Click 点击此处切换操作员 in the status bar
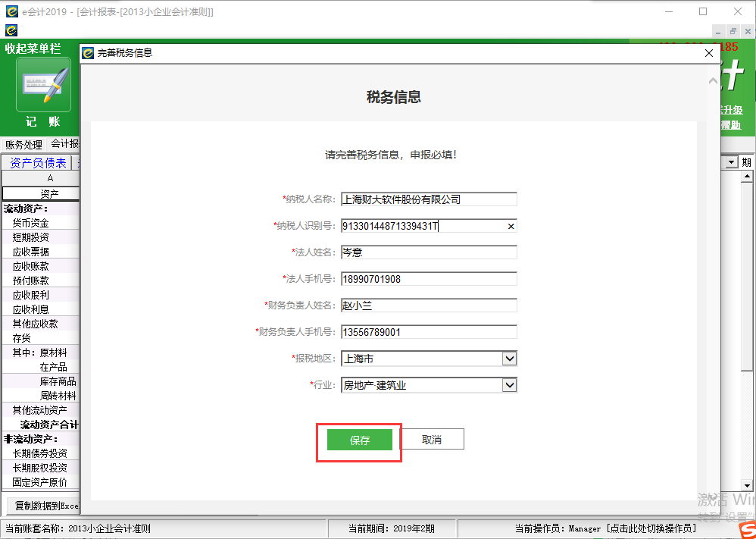The height and width of the screenshot is (539, 756). [x=651, y=528]
